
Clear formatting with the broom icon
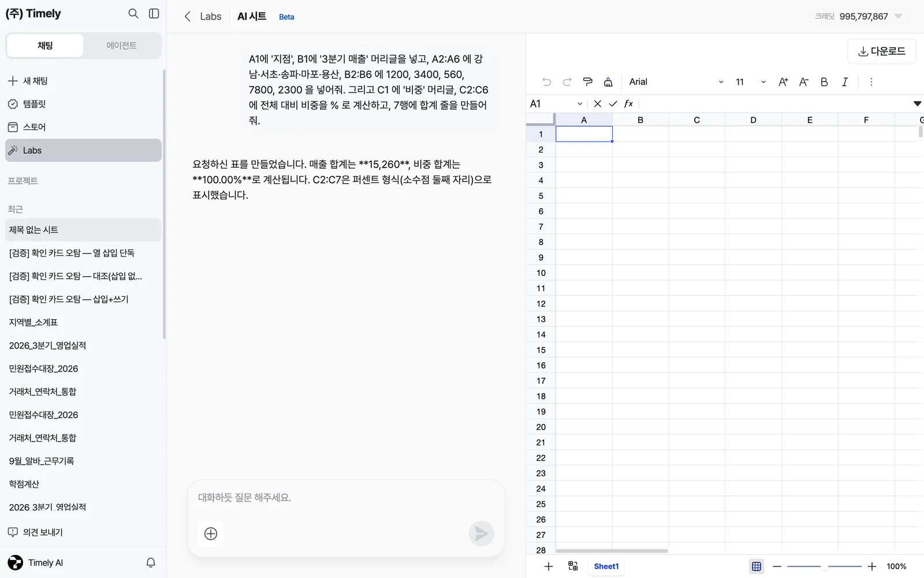(608, 82)
